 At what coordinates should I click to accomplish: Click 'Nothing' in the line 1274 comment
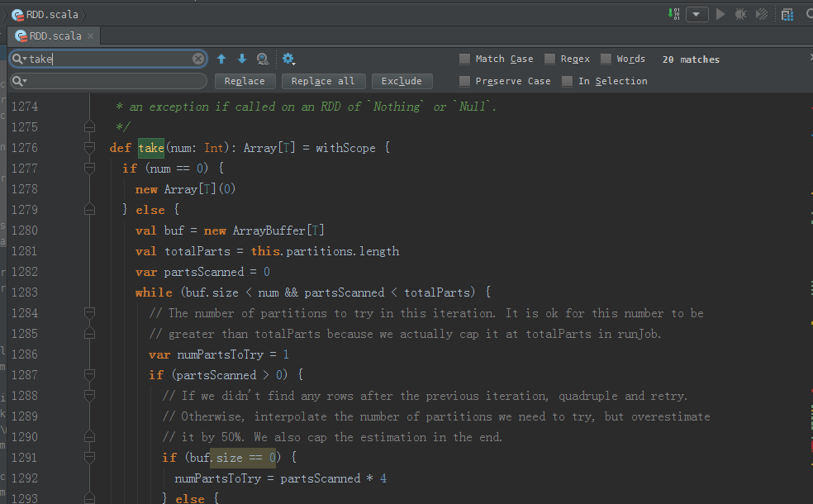tap(397, 107)
